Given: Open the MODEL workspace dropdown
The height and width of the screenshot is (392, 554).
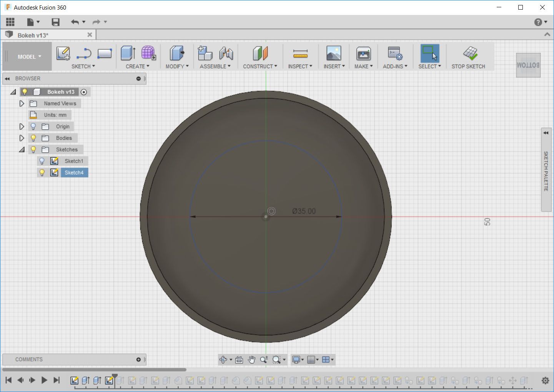Looking at the screenshot, I should tap(29, 56).
